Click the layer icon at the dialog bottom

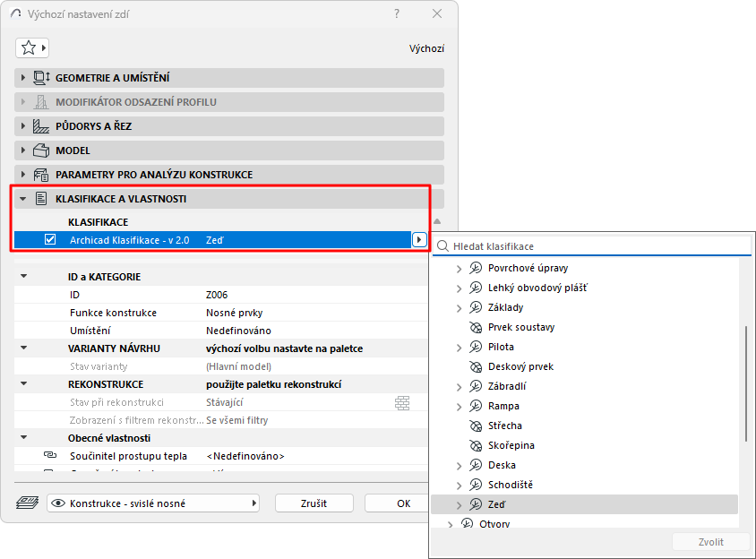(27, 503)
